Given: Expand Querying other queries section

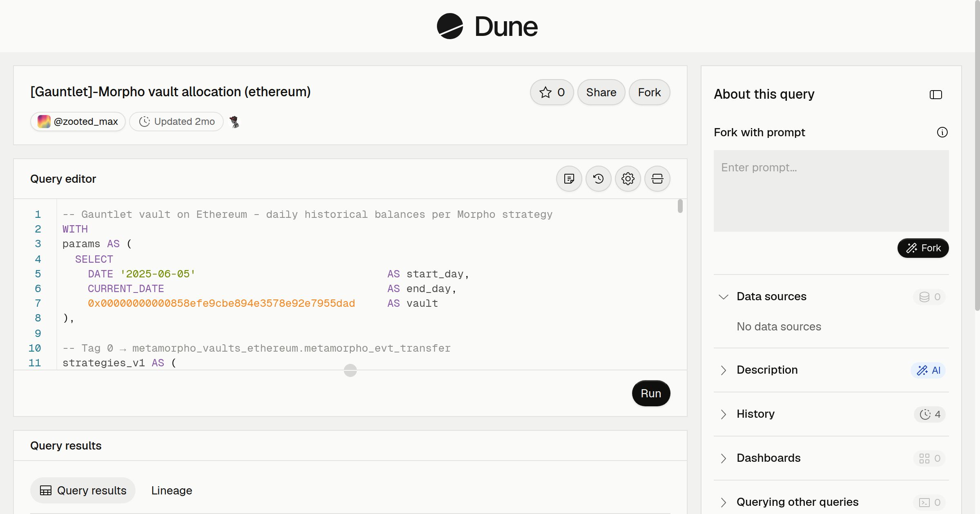Looking at the screenshot, I should click(723, 502).
